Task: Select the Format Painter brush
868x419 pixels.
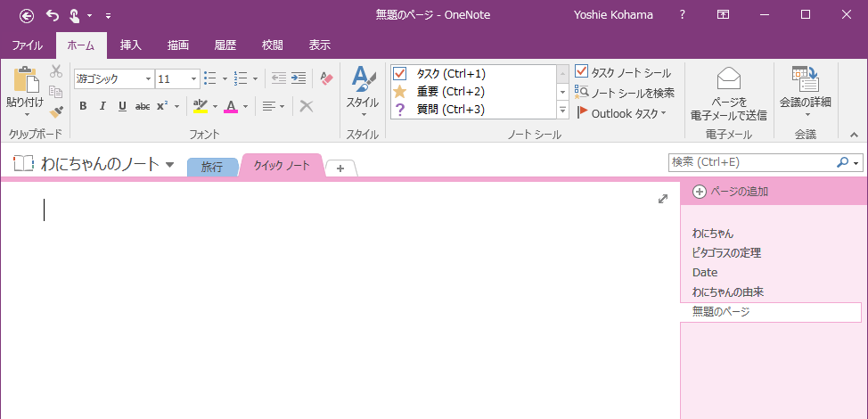Action: pos(56,111)
